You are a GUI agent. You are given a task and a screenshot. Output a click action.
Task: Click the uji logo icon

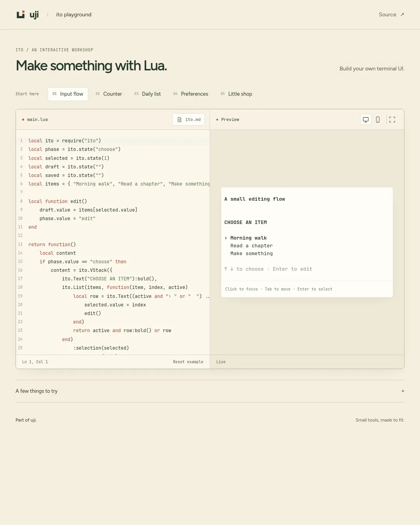coord(21,15)
